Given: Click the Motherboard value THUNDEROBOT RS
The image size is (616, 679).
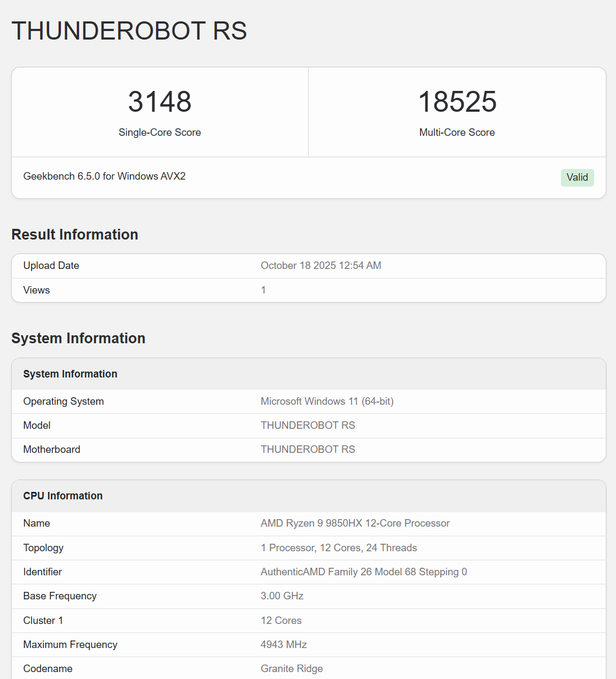Looking at the screenshot, I should (x=308, y=450).
